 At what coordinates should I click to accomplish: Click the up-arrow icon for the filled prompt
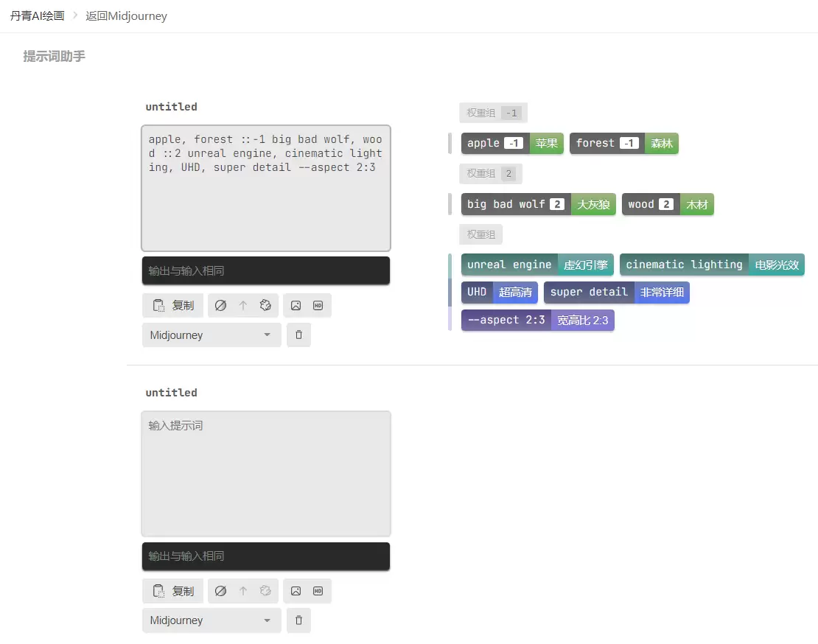point(243,306)
